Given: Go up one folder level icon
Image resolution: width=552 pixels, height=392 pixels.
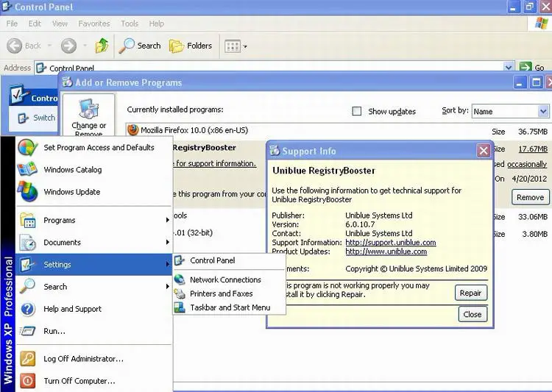Looking at the screenshot, I should [102, 46].
